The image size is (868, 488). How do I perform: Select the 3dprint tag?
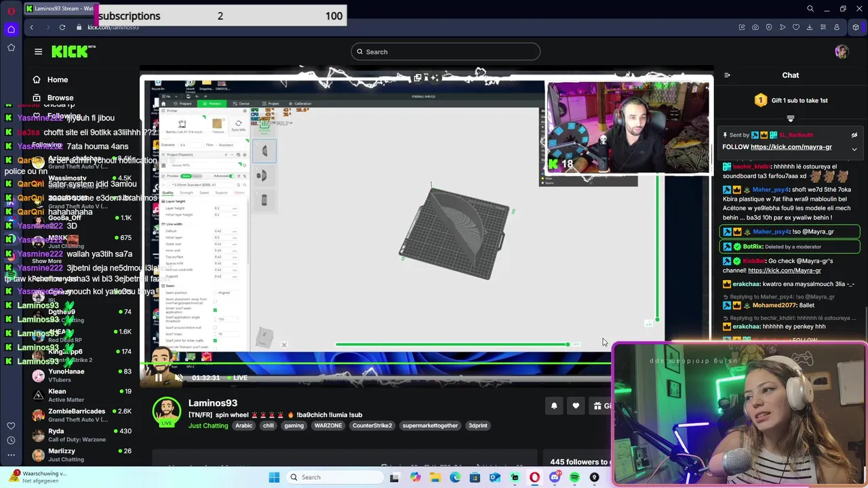(478, 426)
